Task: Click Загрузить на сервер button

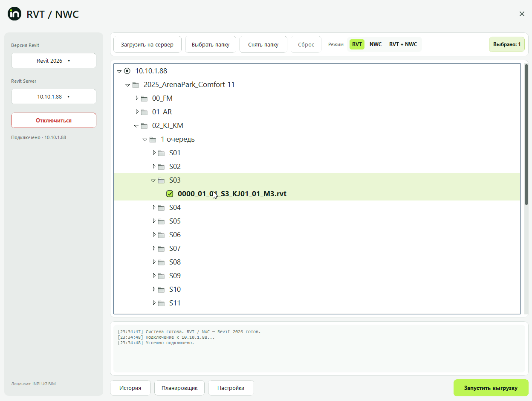Action: pyautogui.click(x=147, y=44)
